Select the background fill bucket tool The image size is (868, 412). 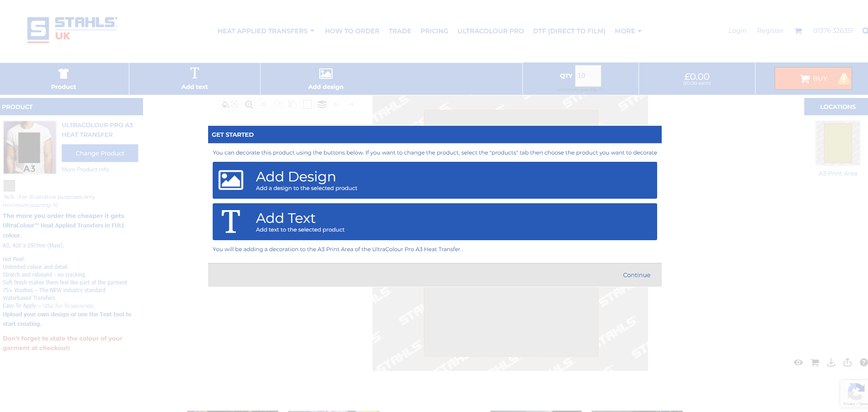pyautogui.click(x=225, y=104)
